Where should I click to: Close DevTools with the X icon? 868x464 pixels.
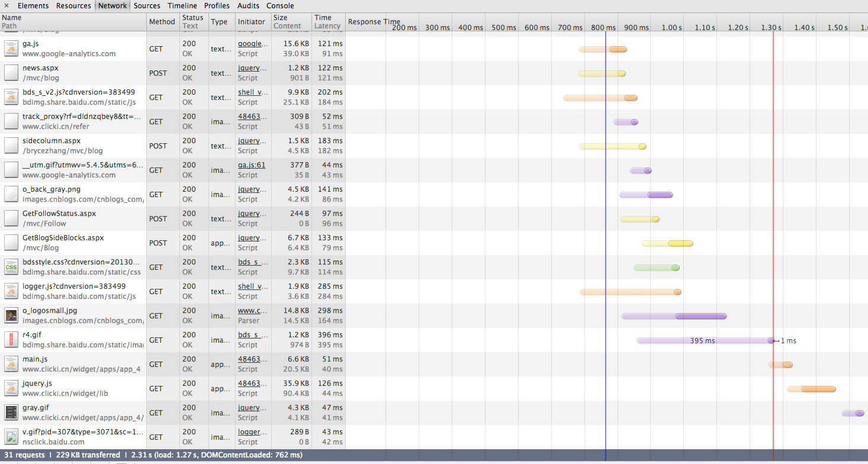click(5, 5)
